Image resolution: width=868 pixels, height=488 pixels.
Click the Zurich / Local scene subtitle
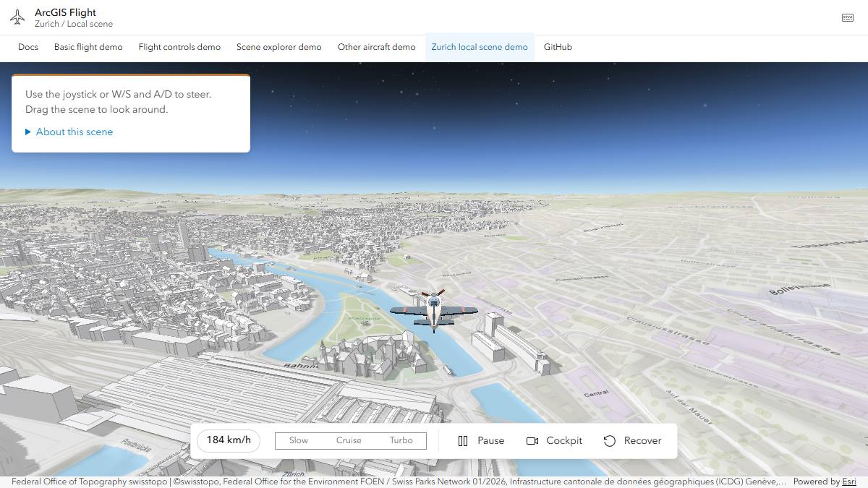point(74,24)
